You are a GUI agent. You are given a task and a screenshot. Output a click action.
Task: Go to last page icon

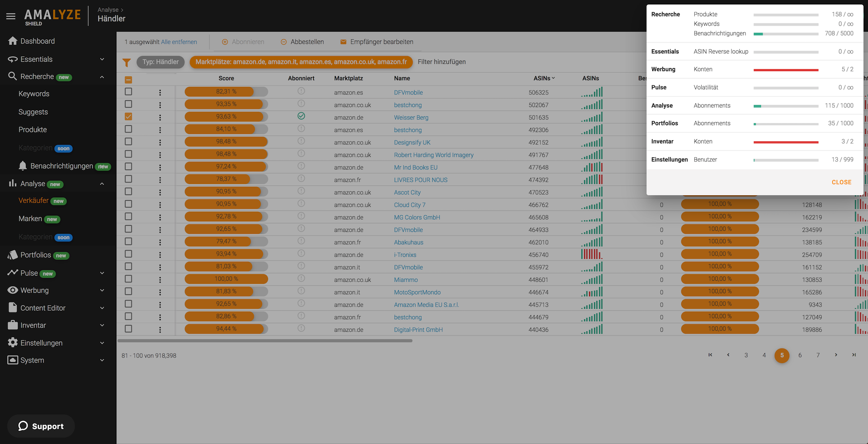tap(854, 355)
